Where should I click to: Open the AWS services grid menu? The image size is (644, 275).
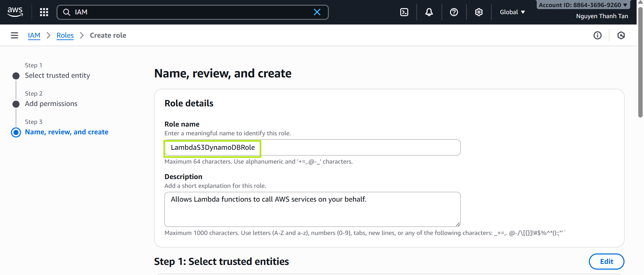(x=44, y=12)
